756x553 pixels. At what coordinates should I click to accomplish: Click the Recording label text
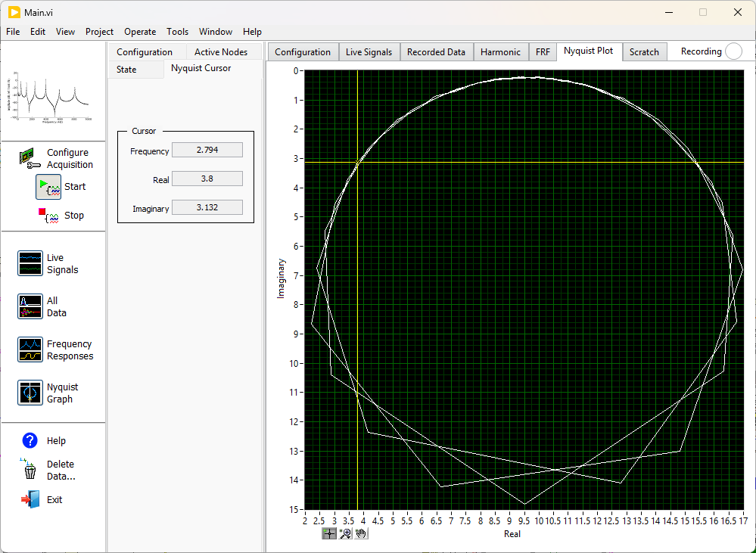point(701,51)
